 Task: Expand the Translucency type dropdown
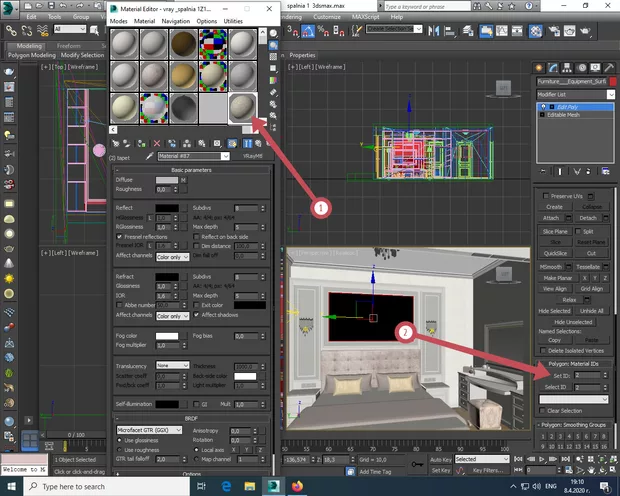tap(172, 365)
